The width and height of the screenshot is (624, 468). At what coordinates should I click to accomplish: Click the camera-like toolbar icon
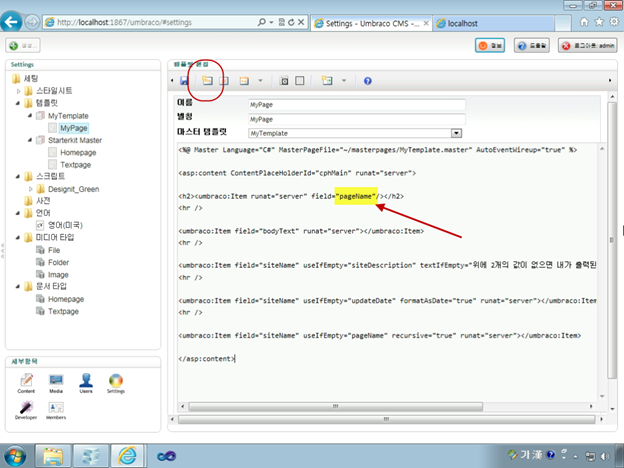click(x=284, y=81)
